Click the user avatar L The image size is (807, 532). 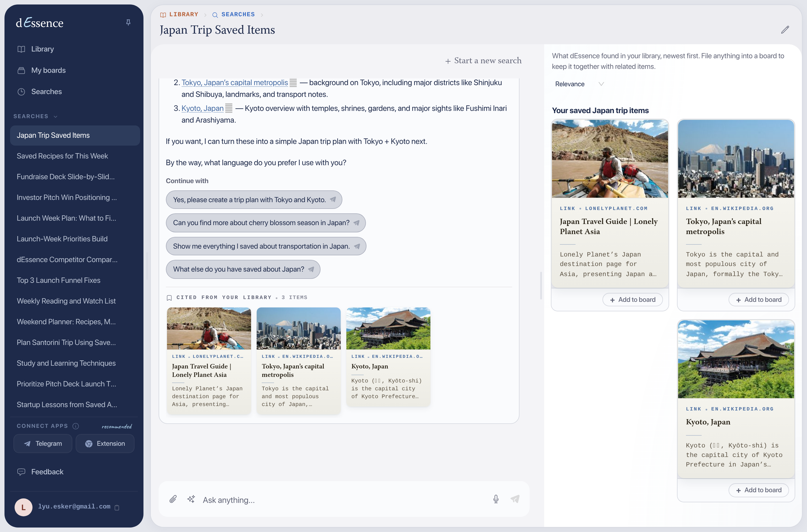(24, 507)
